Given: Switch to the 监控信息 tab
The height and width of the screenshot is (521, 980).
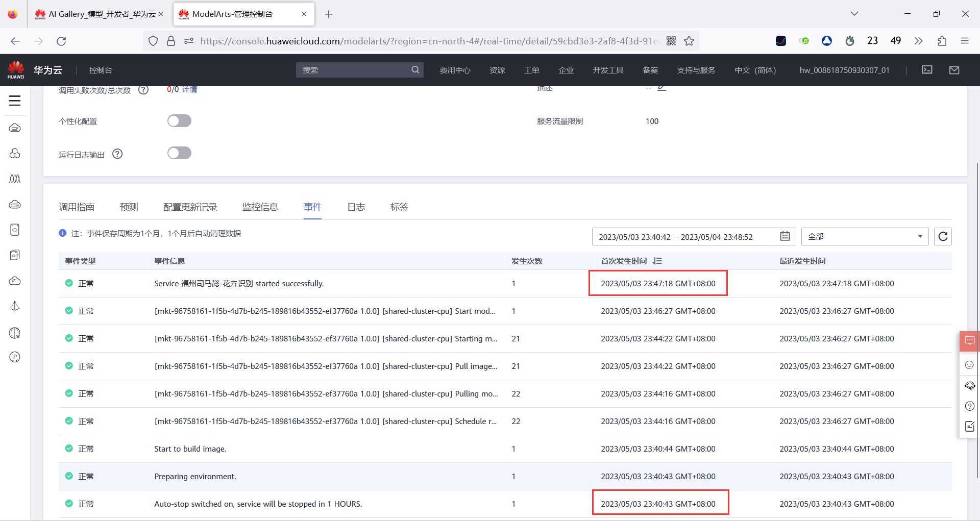Looking at the screenshot, I should click(x=260, y=207).
